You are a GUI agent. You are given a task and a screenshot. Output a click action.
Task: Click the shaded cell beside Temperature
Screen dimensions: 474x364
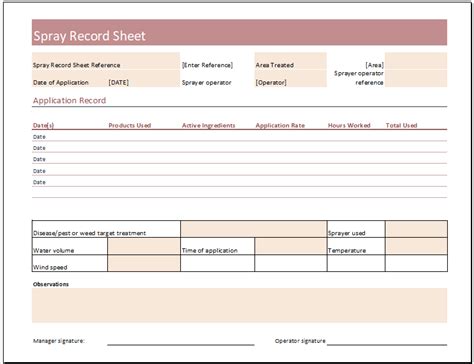(416, 246)
